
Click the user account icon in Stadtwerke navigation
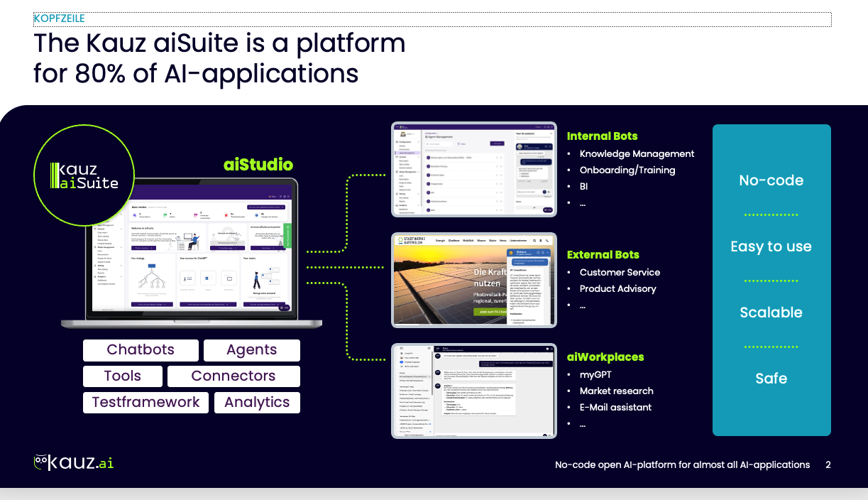(541, 241)
